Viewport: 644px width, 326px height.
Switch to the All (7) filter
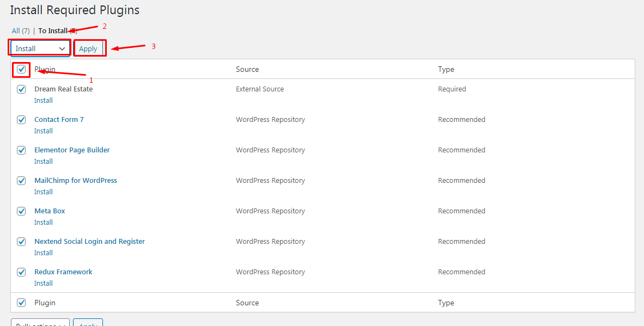(21, 31)
